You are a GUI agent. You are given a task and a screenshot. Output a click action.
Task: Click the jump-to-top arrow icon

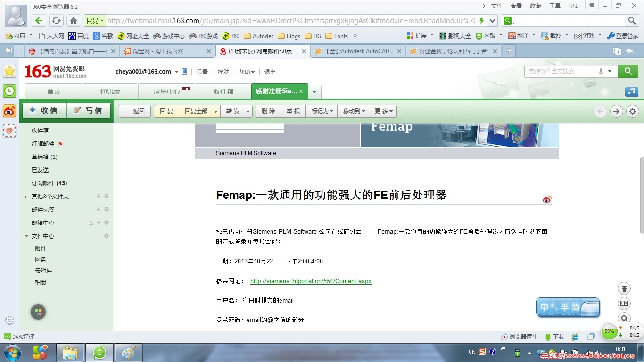point(624,288)
